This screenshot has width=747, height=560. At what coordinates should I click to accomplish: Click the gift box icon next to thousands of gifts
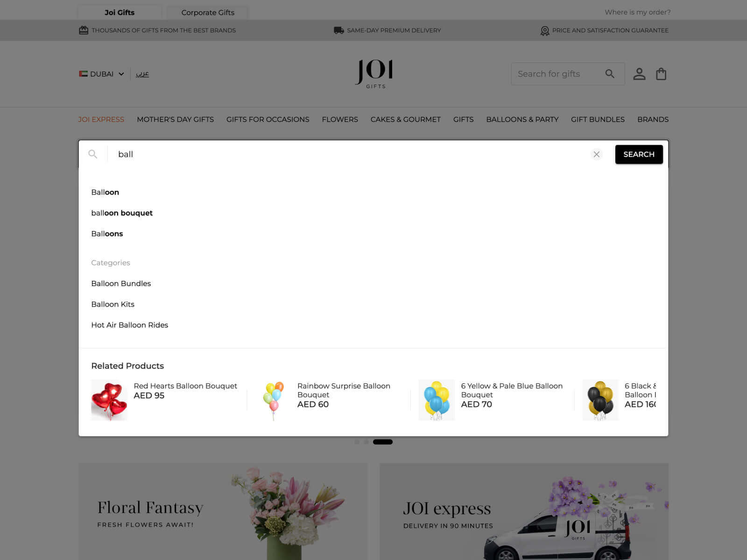(83, 30)
